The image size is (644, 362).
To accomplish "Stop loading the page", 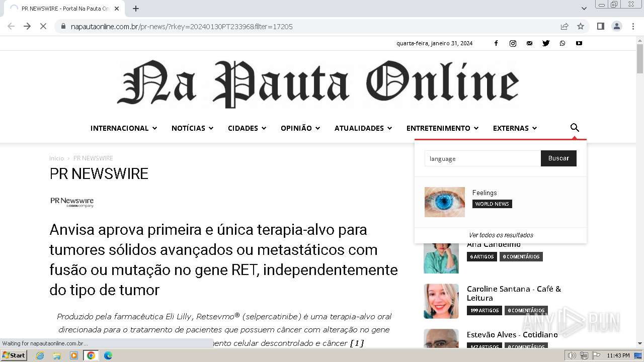I will pos(43,26).
